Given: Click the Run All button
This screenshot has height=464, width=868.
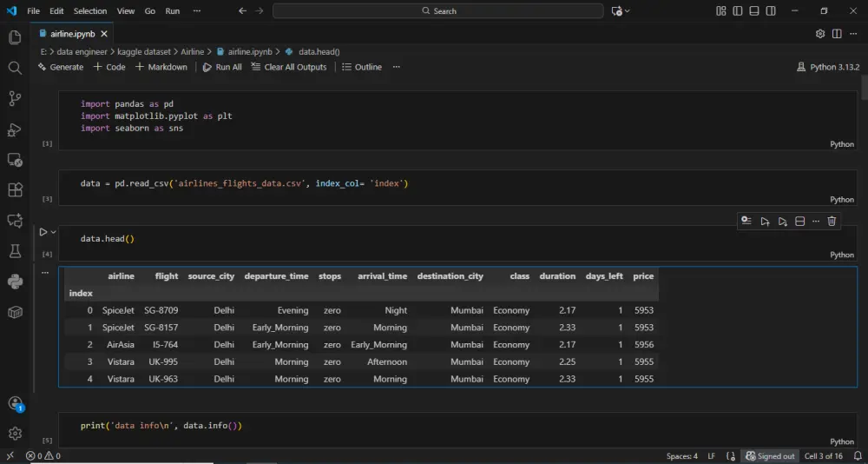Looking at the screenshot, I should point(222,67).
